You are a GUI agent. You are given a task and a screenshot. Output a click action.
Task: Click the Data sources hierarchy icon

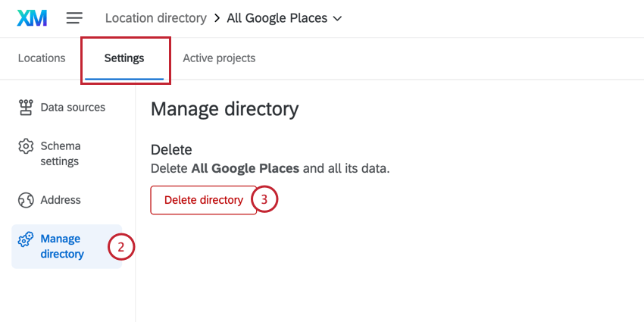point(26,108)
